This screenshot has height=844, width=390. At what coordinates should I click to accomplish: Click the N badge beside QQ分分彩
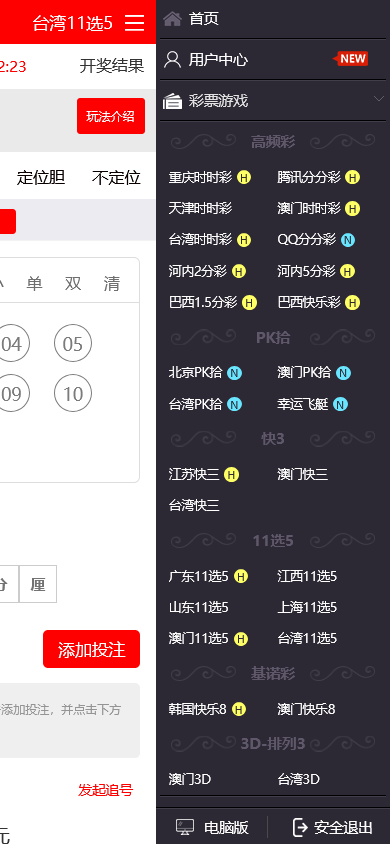[x=348, y=240]
